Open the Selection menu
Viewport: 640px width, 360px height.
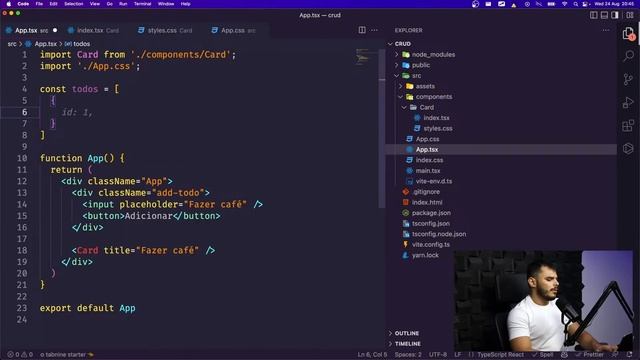(74, 4)
